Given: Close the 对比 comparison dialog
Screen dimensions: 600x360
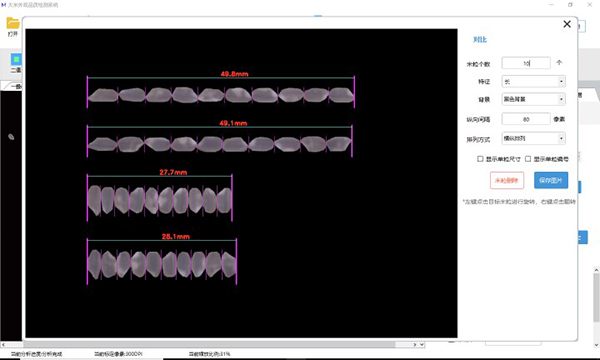Looking at the screenshot, I should pyautogui.click(x=567, y=24).
